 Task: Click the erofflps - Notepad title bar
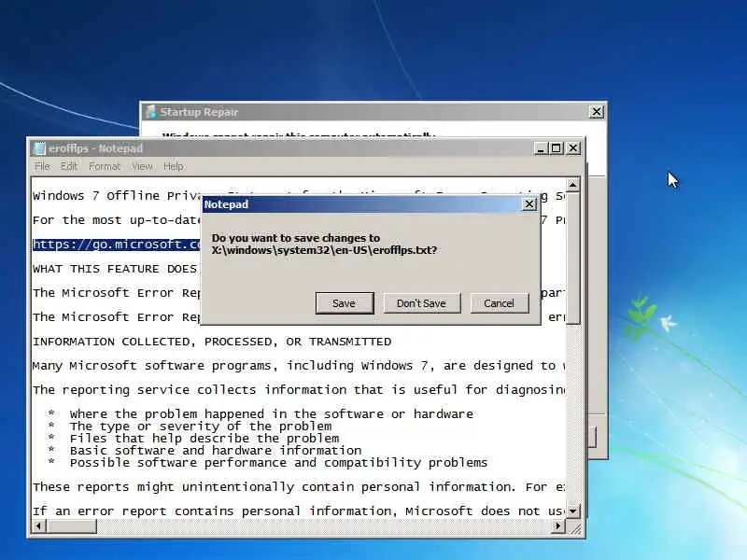305,148
